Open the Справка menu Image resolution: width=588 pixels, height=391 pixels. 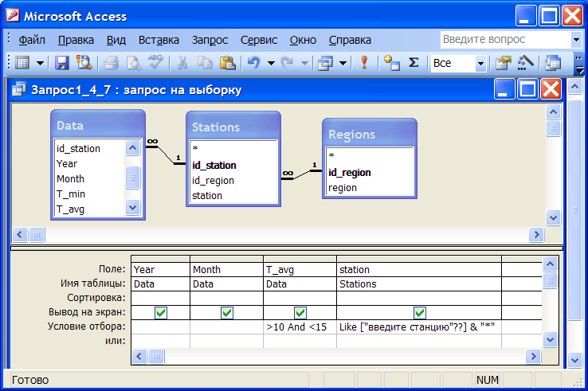pos(350,40)
